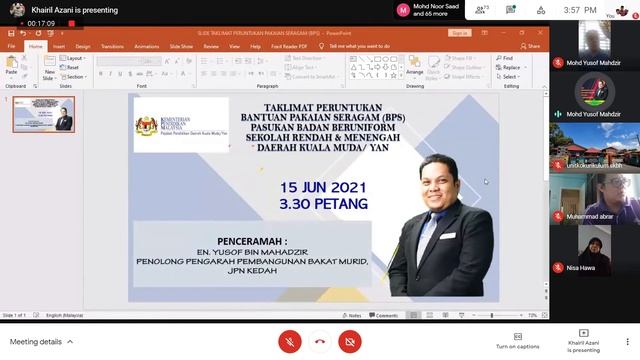
Task: Select slide 1 thumbnail
Action: pos(44,114)
